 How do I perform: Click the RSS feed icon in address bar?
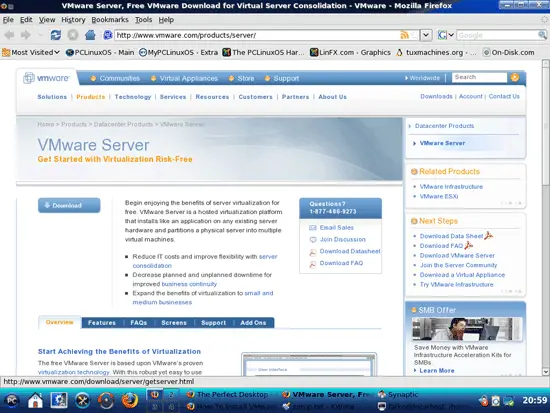(404, 35)
